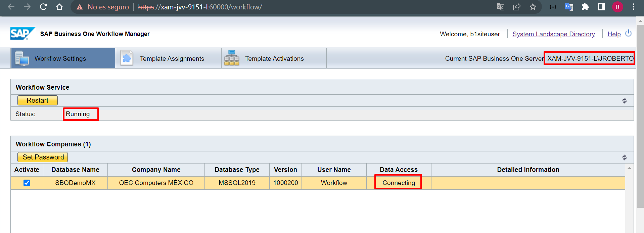Click the log off power icon
Viewport: 644px width, 233px height.
[628, 34]
